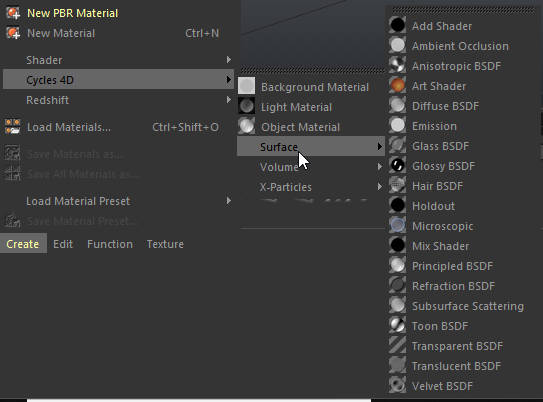Click the Holdout shader icon
The width and height of the screenshot is (543, 402).
[x=398, y=205]
